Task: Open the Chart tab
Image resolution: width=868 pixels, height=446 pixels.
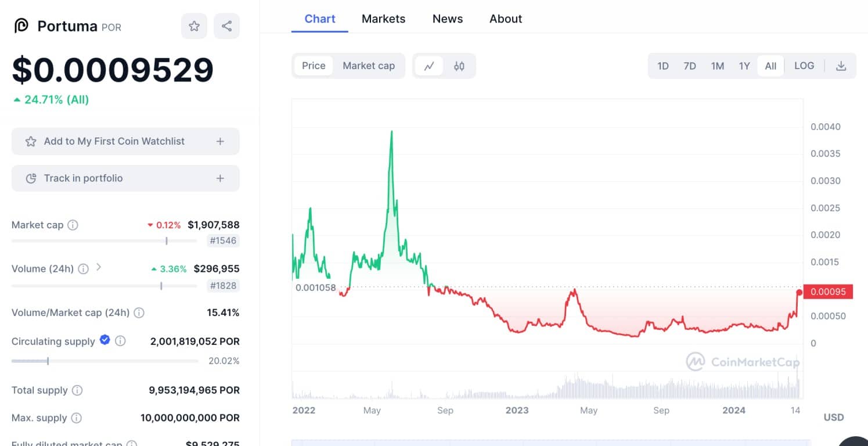Action: (x=320, y=19)
